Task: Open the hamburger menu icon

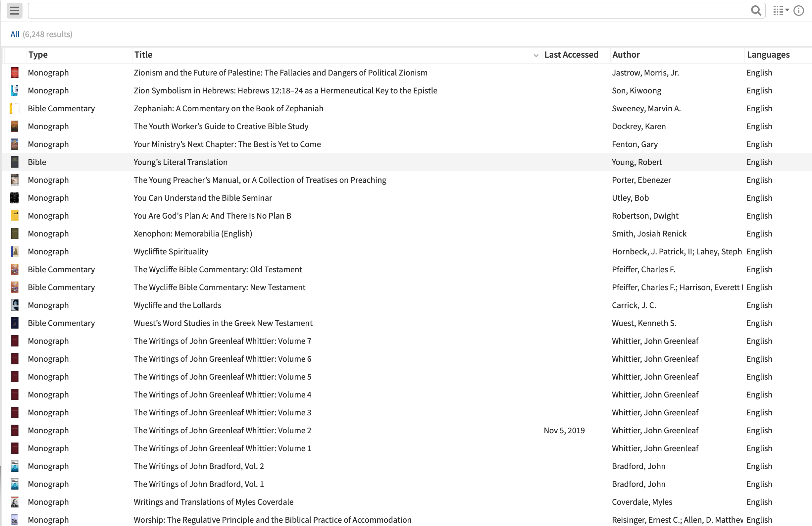Action: 14,11
